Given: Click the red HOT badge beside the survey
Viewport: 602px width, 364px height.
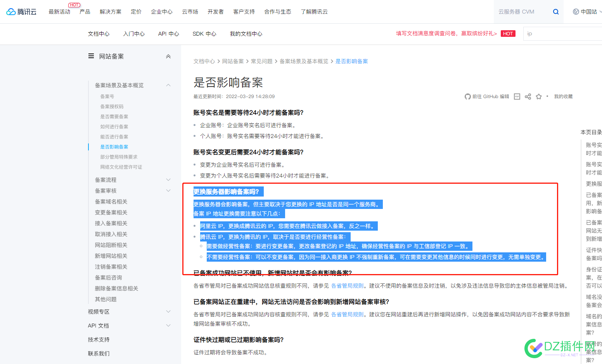Looking at the screenshot, I should point(508,34).
